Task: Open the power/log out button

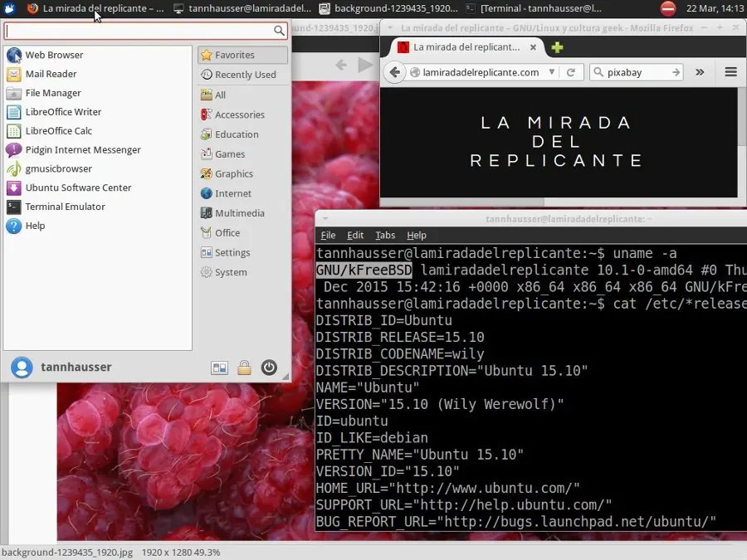Action: click(269, 368)
